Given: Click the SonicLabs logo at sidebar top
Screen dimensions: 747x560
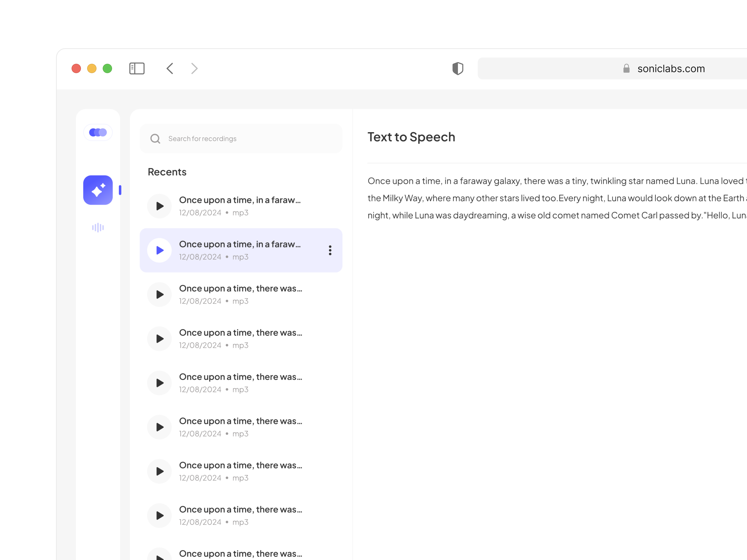Looking at the screenshot, I should 98,132.
